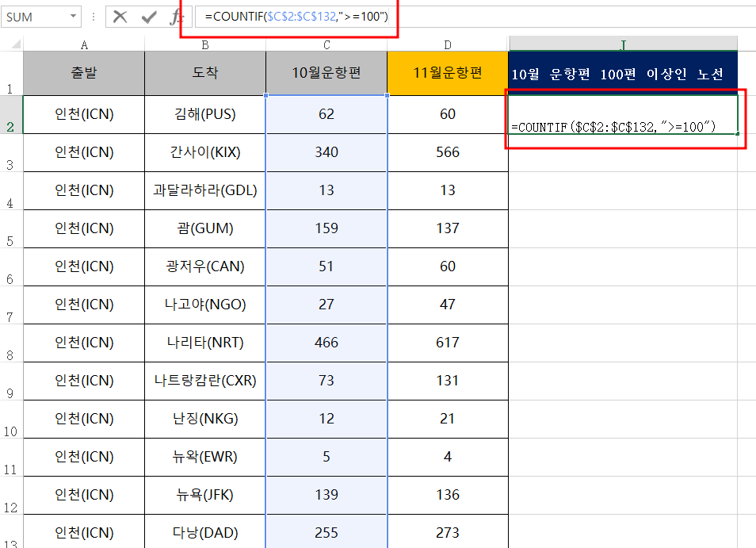756x548 pixels.
Task: Click October value 62 cell
Action: tap(326, 115)
